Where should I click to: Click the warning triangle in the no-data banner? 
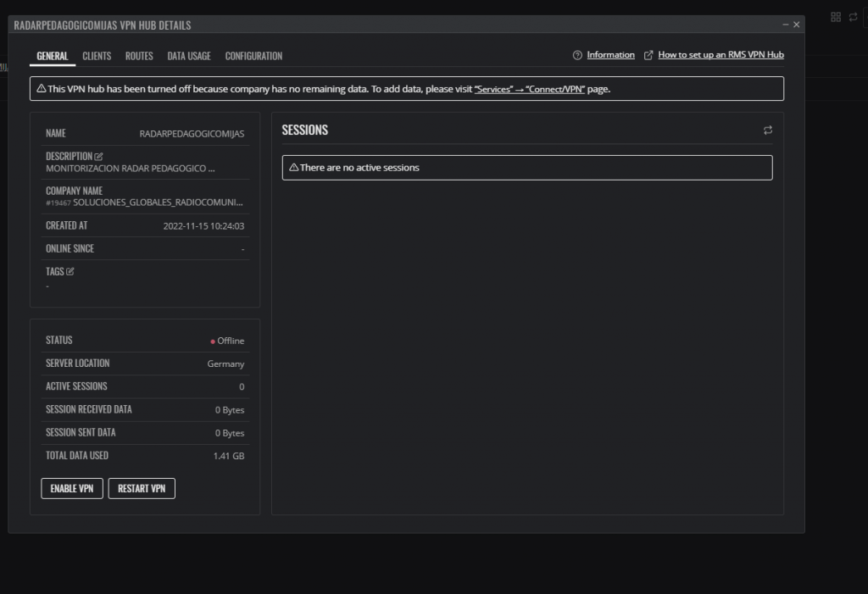(x=41, y=88)
